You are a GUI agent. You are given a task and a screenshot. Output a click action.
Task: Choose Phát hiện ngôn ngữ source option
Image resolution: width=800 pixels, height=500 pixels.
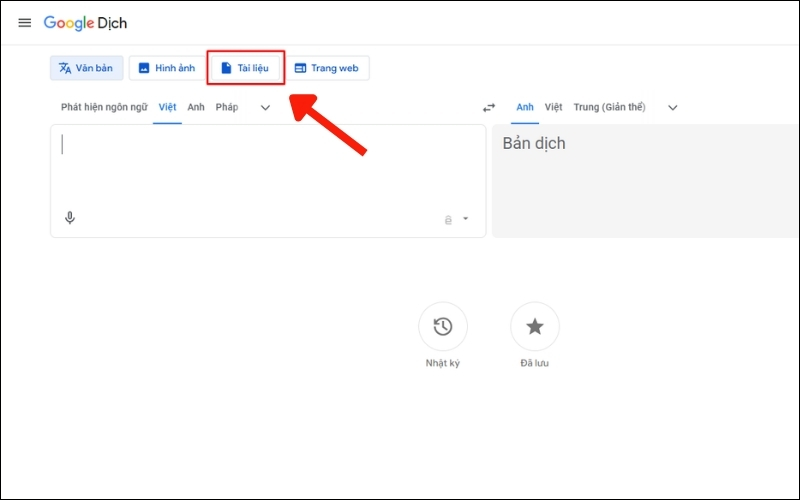pos(104,107)
